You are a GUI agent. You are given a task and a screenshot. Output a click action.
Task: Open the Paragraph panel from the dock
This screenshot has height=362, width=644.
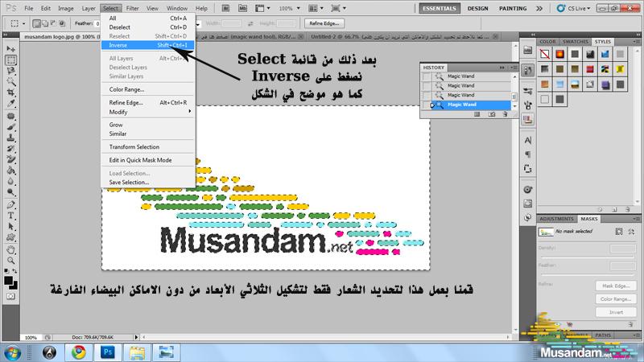coord(528,154)
